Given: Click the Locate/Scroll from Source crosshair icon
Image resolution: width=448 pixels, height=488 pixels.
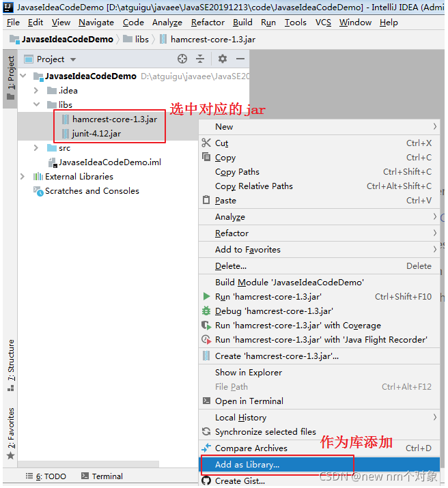Looking at the screenshot, I should (182, 59).
